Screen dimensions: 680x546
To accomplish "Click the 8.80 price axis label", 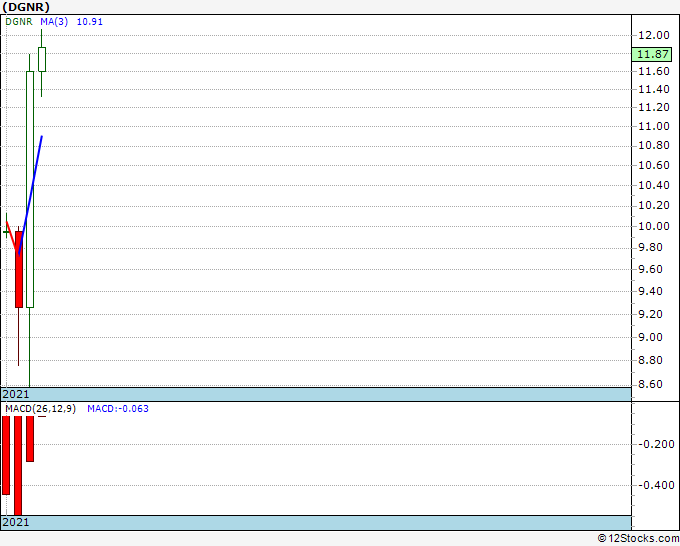I will click(650, 360).
